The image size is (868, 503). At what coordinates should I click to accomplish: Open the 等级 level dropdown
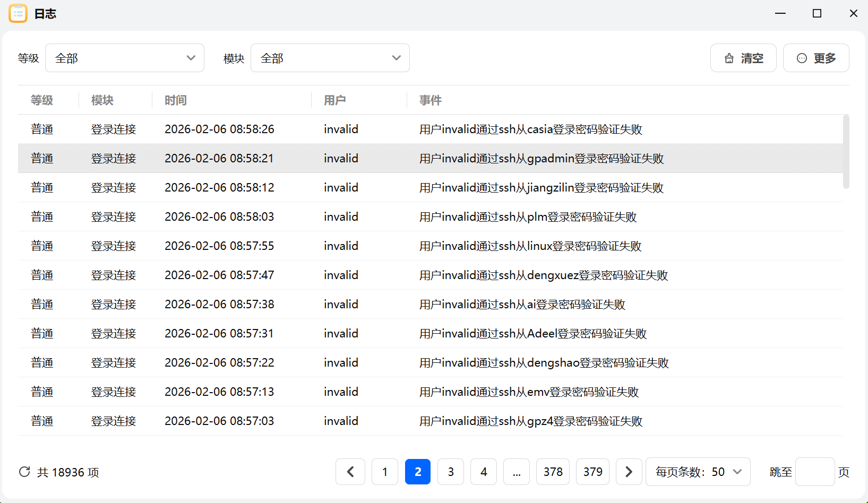125,58
